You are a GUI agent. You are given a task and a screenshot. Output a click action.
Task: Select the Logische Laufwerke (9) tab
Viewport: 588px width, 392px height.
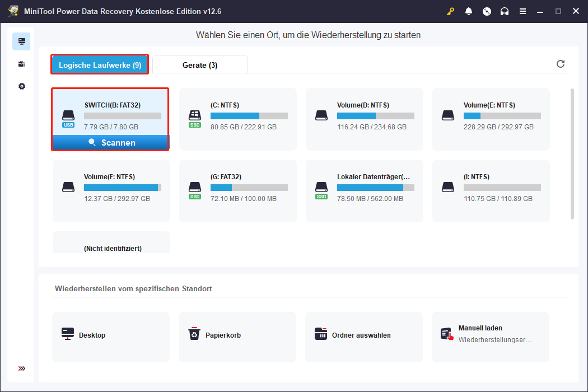(x=100, y=65)
